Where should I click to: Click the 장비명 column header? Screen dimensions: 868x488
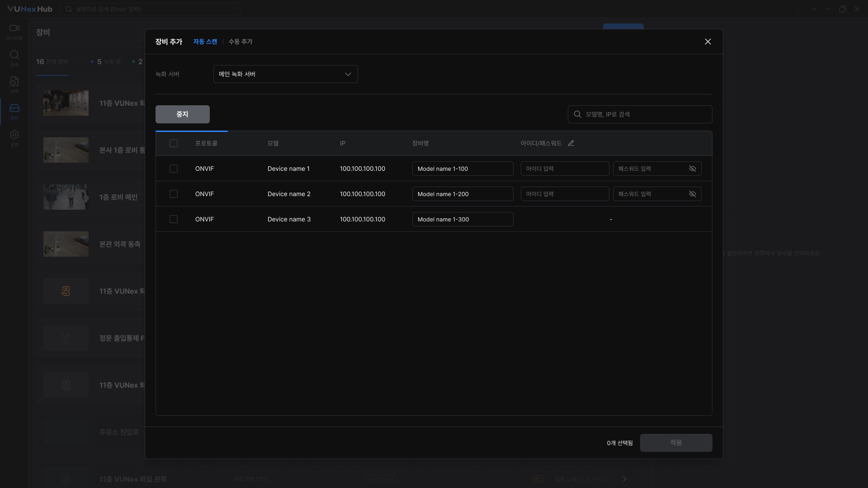pyautogui.click(x=420, y=143)
